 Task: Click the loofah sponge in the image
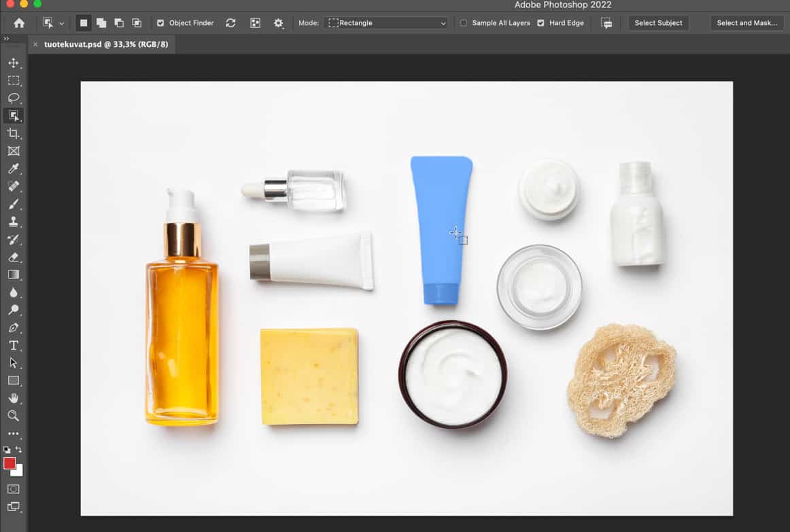[621, 380]
